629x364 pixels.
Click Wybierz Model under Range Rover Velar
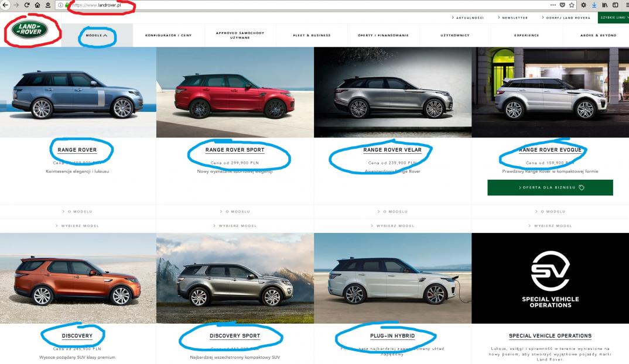pos(392,226)
